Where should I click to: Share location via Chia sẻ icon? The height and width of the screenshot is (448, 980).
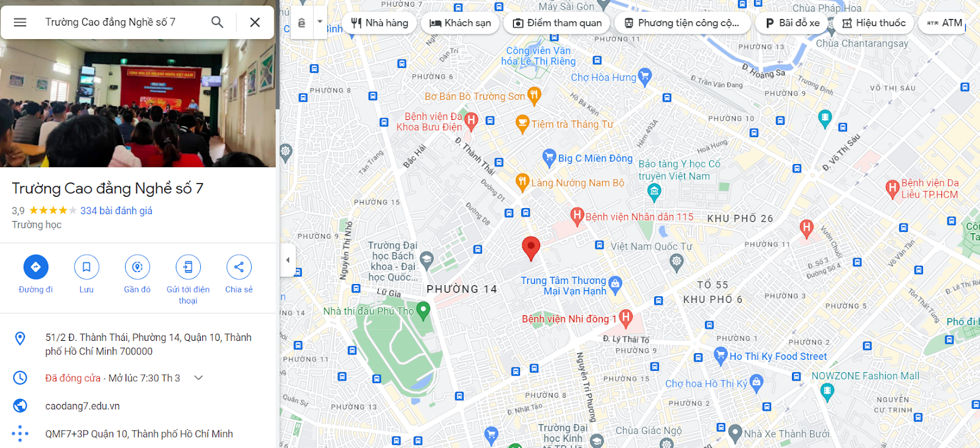point(239,267)
